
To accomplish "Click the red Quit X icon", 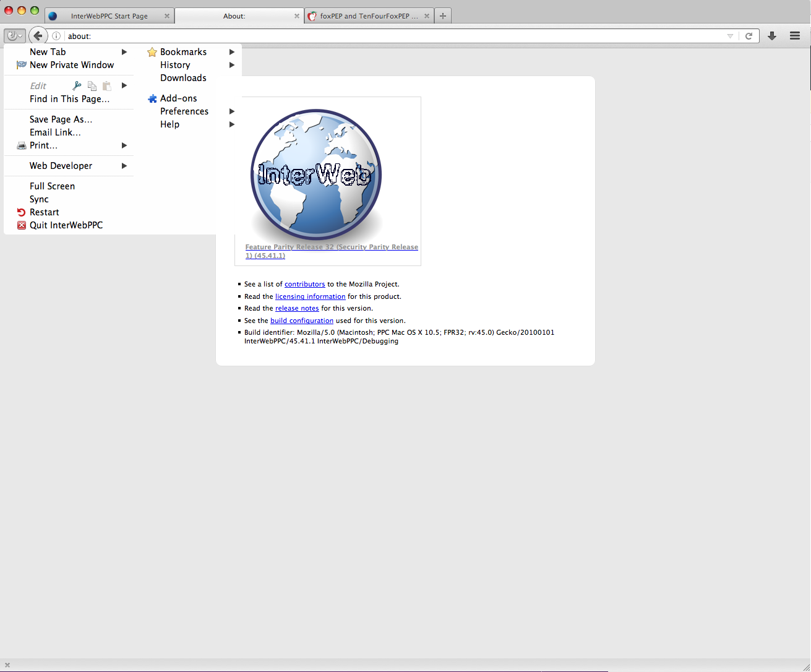I will pos(22,225).
